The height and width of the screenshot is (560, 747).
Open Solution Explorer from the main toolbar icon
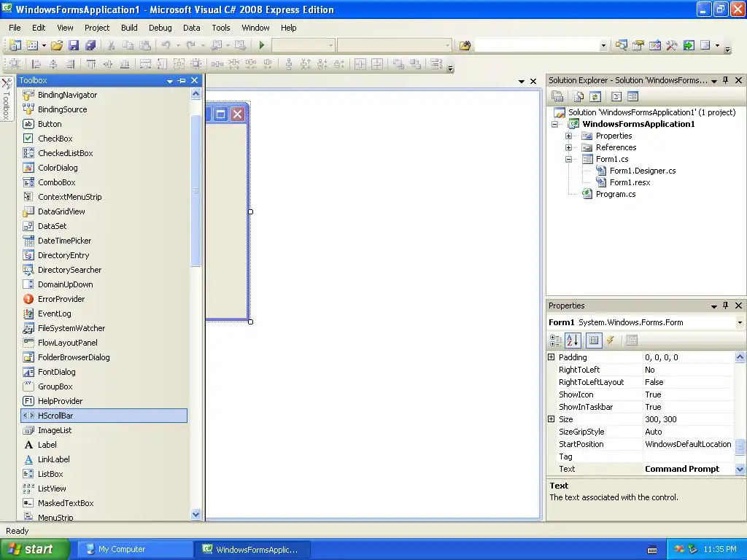(x=621, y=45)
